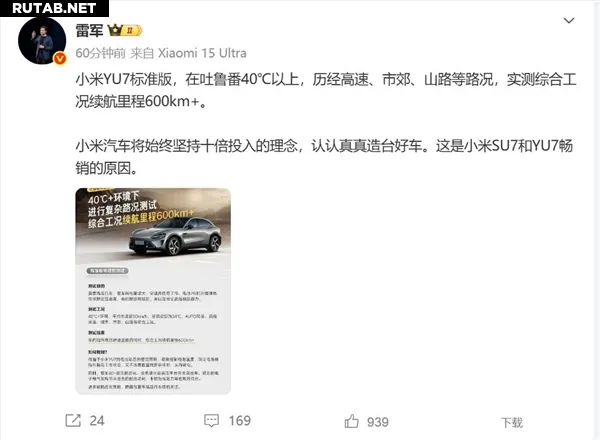The image size is (600, 440).
Task: Click the level II badge beside the crown
Action: pos(132,31)
